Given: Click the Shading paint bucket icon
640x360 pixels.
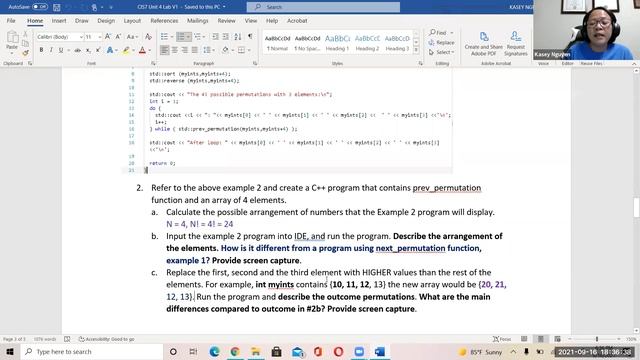Looking at the screenshot, I should click(225, 50).
